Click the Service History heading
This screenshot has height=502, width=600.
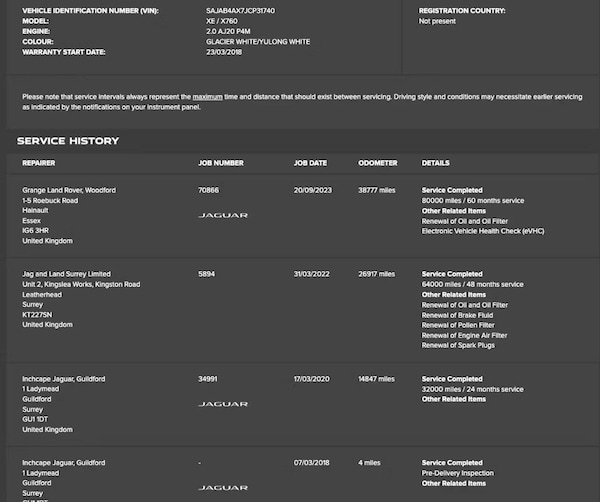tap(68, 141)
